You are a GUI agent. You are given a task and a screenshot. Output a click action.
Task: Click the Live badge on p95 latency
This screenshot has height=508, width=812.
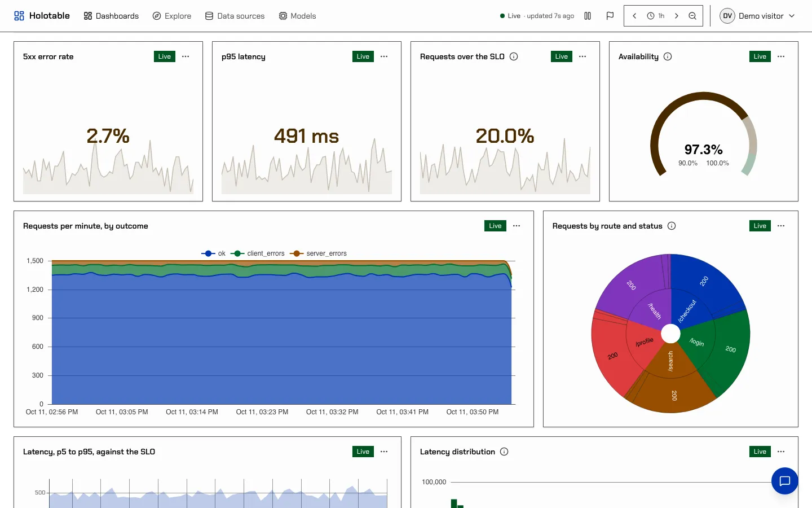point(363,56)
